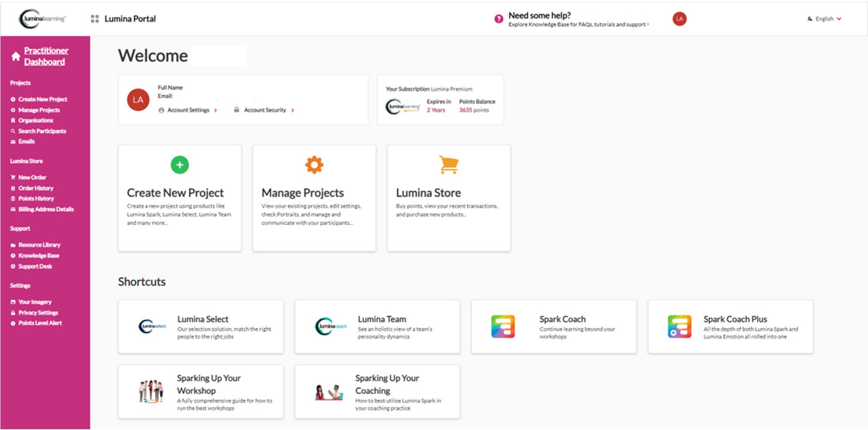
Task: Open Your Imagery settings
Action: 35,302
